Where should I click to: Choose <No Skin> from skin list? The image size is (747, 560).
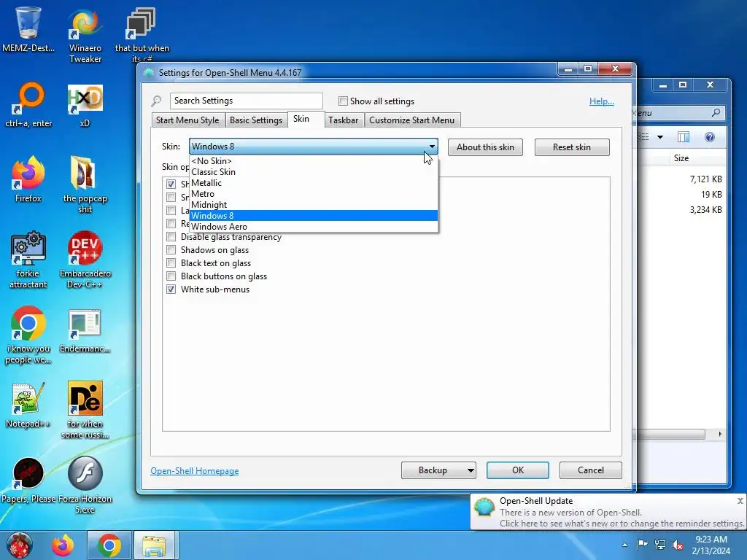pyautogui.click(x=314, y=161)
